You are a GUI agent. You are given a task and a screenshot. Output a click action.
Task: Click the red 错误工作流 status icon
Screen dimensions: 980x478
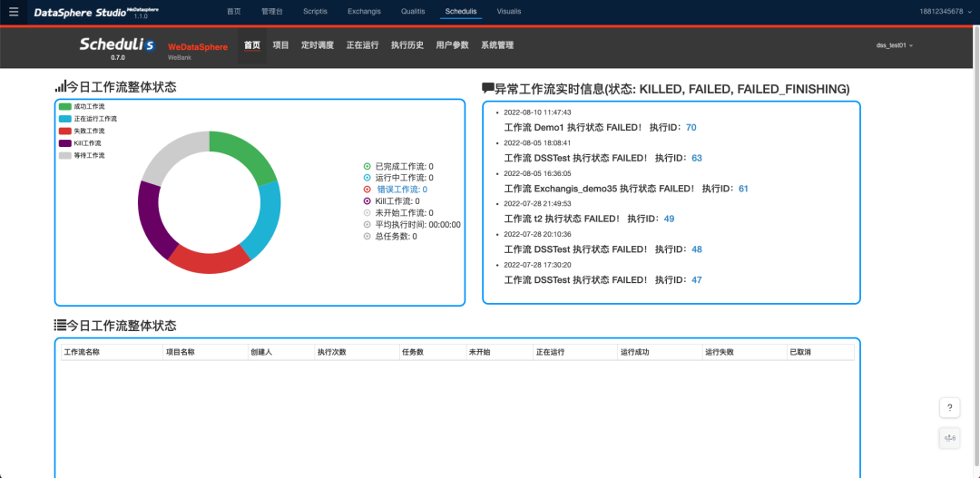tap(367, 190)
